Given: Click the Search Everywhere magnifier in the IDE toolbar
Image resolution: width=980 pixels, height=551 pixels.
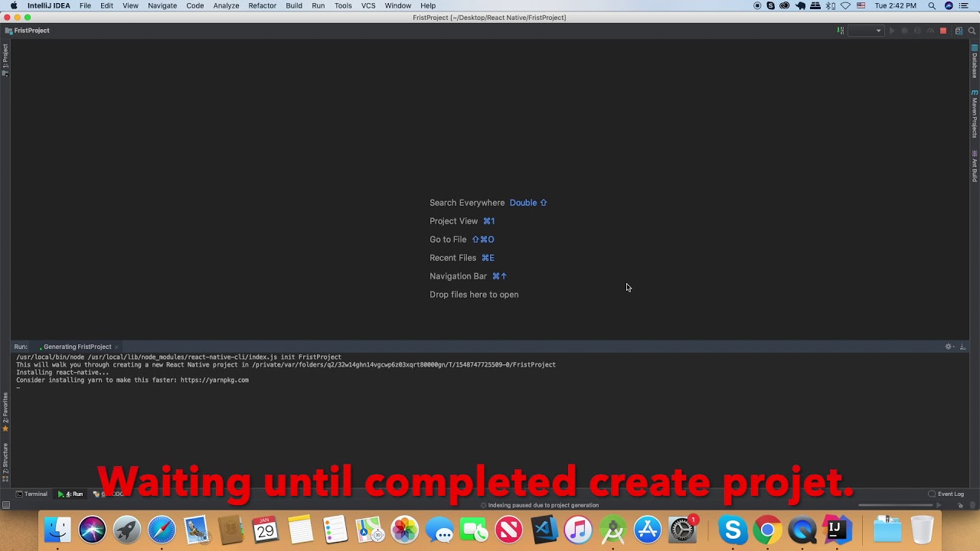Looking at the screenshot, I should pos(972,31).
